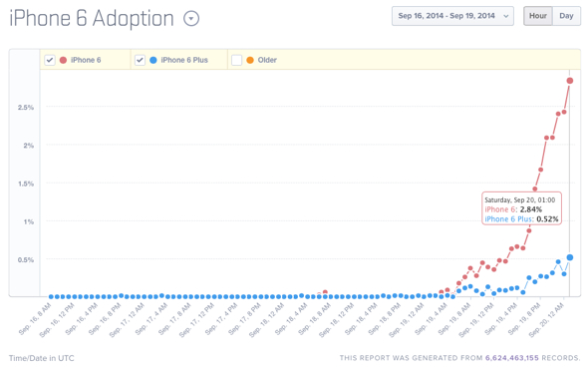Click the 1.5% y-axis label
Viewport: 588px width, 369px height.
coord(26,184)
